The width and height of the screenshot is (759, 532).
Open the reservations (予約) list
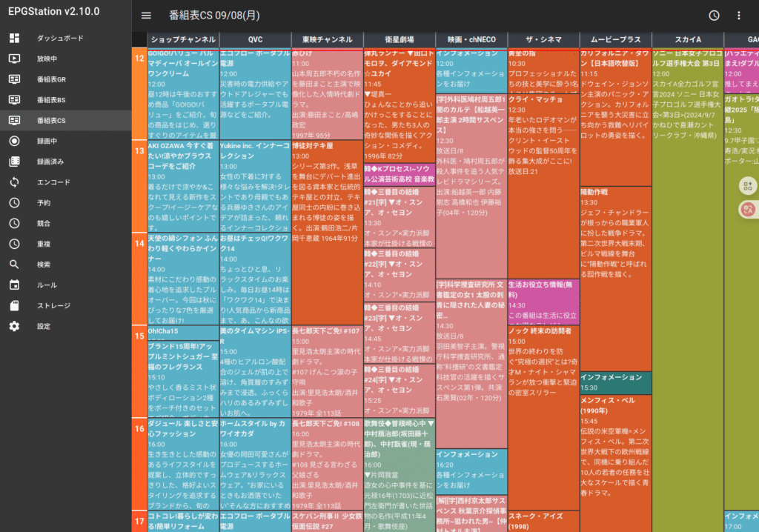[x=44, y=202]
